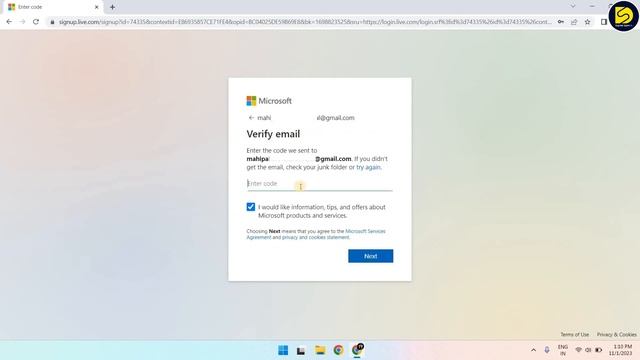
Task: Bookmark this page with the star icon
Action: click(x=587, y=22)
